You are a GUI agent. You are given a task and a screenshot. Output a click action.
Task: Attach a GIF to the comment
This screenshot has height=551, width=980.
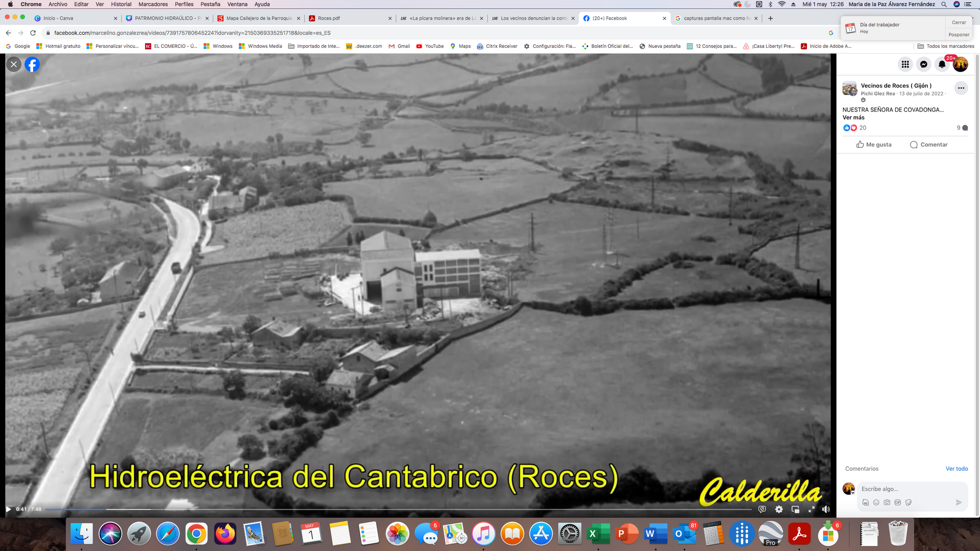click(x=898, y=502)
